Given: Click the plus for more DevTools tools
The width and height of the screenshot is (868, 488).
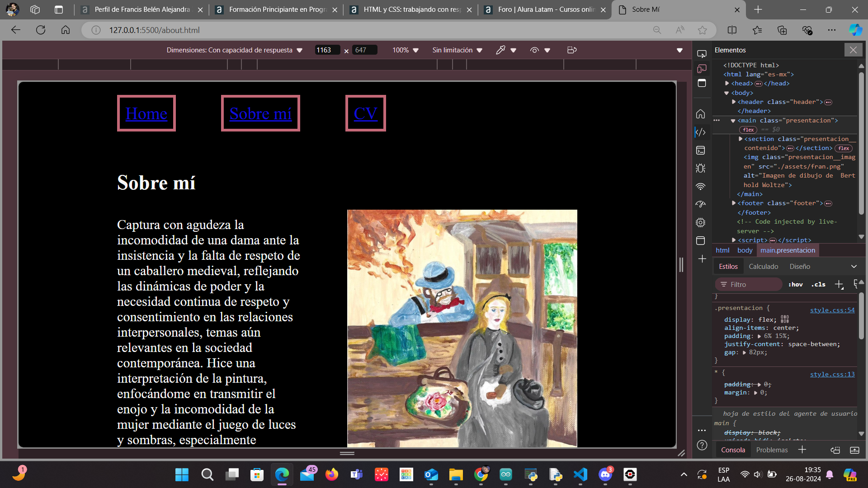Looking at the screenshot, I should (702, 259).
